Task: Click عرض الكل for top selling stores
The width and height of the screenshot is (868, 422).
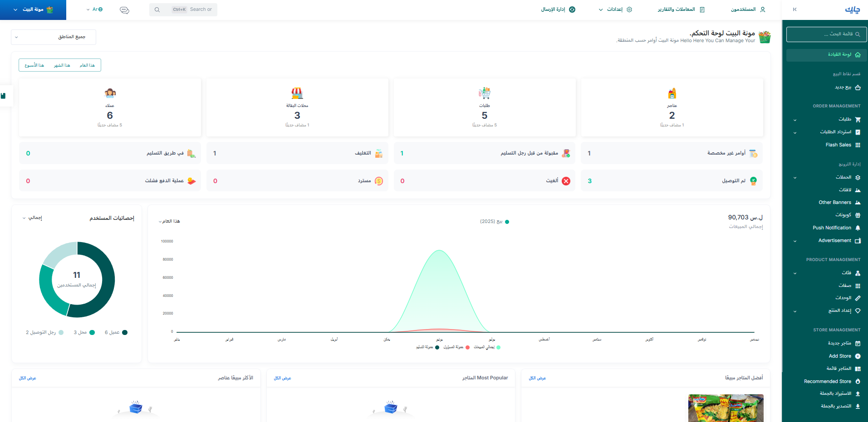Action: pyautogui.click(x=537, y=378)
